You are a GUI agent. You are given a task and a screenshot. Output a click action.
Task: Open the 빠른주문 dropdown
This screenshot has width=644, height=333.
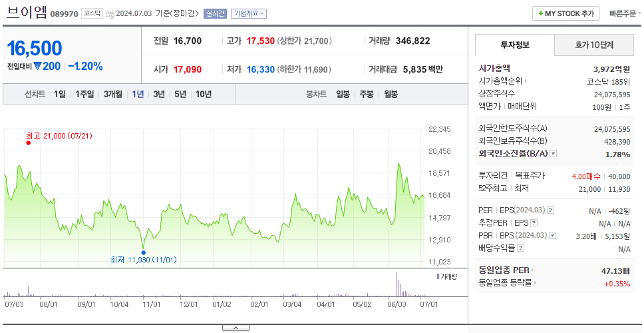click(625, 13)
